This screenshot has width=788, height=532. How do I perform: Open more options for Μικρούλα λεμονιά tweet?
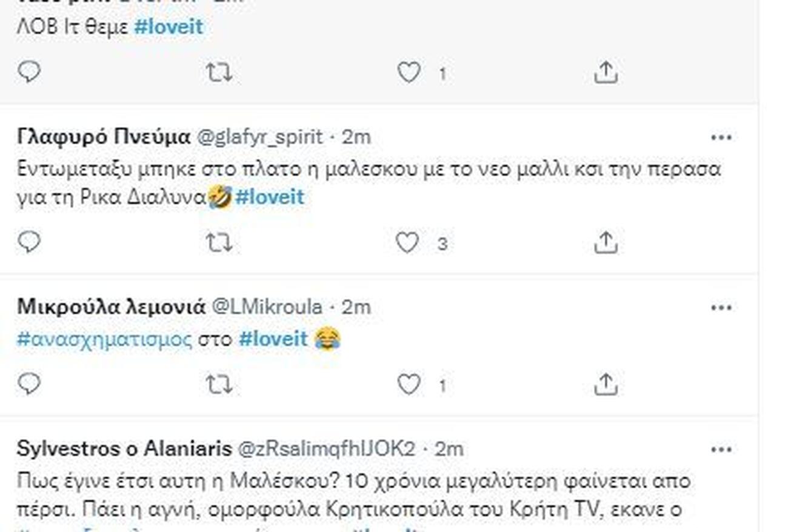[x=721, y=307]
